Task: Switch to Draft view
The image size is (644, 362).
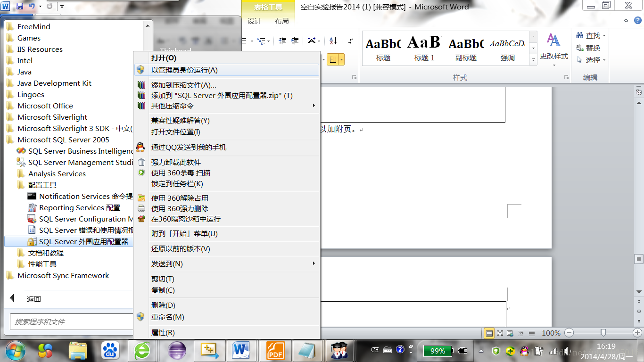Action: 531,333
